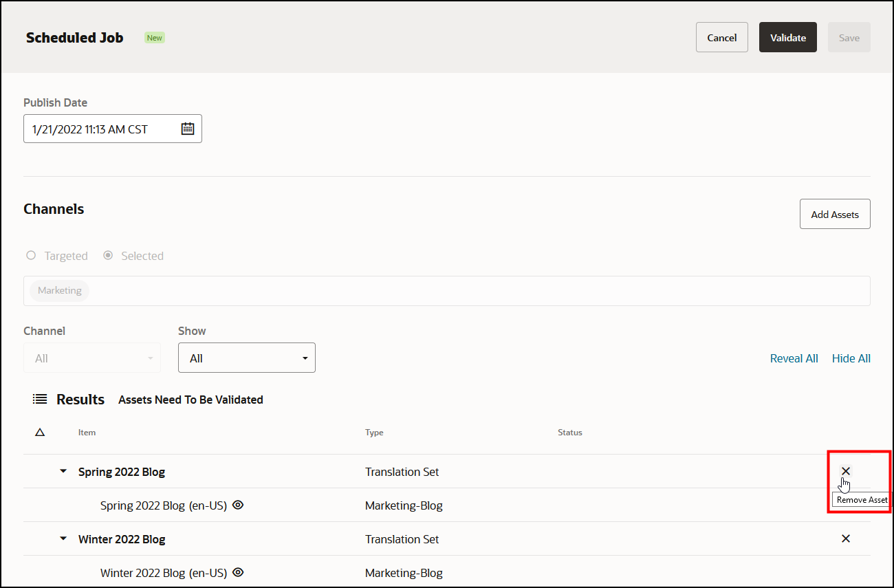Click Translation Set type for Spring 2022 Blog
894x588 pixels.
[402, 472]
